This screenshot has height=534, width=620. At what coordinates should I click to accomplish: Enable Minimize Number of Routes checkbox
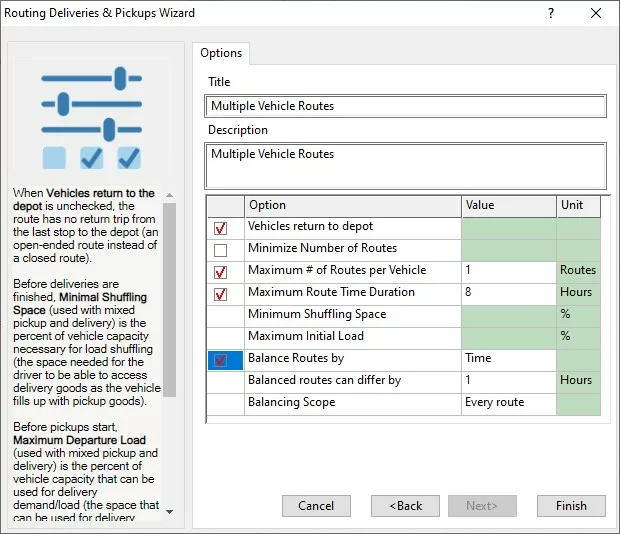(x=221, y=250)
